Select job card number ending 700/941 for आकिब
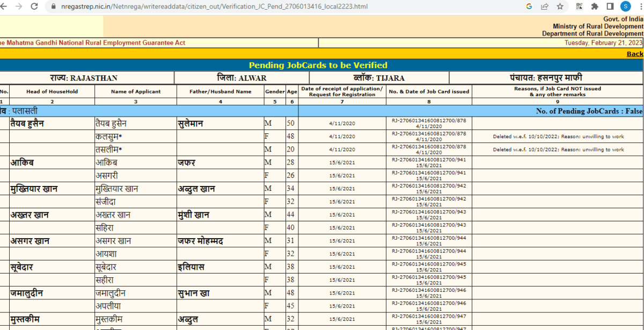The height and width of the screenshot is (330, 644). point(429,160)
